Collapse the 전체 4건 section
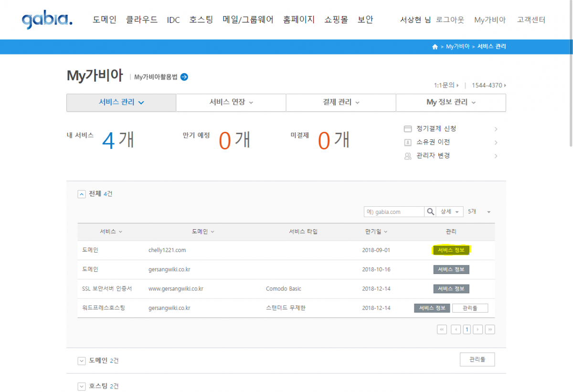The height and width of the screenshot is (392, 573). coord(81,194)
